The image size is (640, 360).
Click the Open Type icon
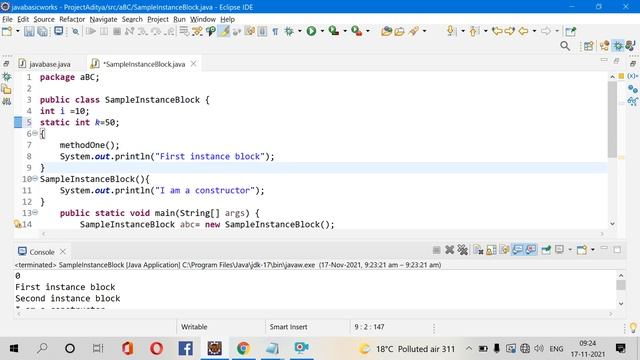(x=386, y=31)
